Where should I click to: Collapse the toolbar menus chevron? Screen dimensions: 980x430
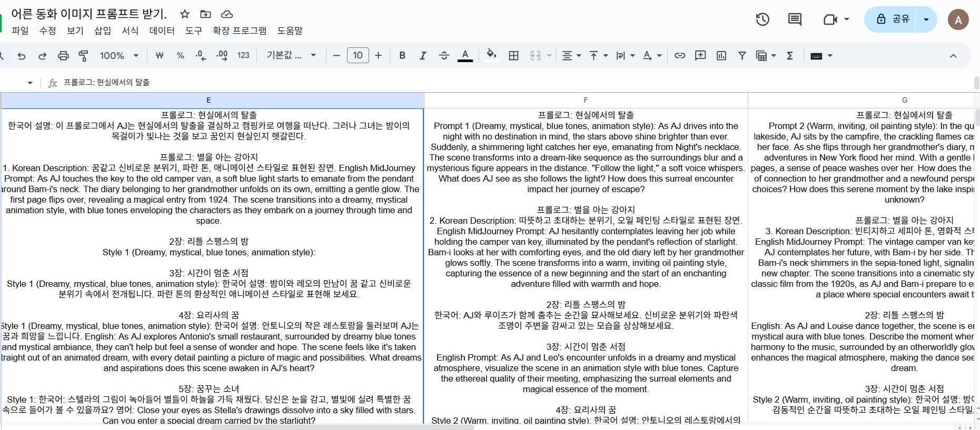tap(953, 56)
